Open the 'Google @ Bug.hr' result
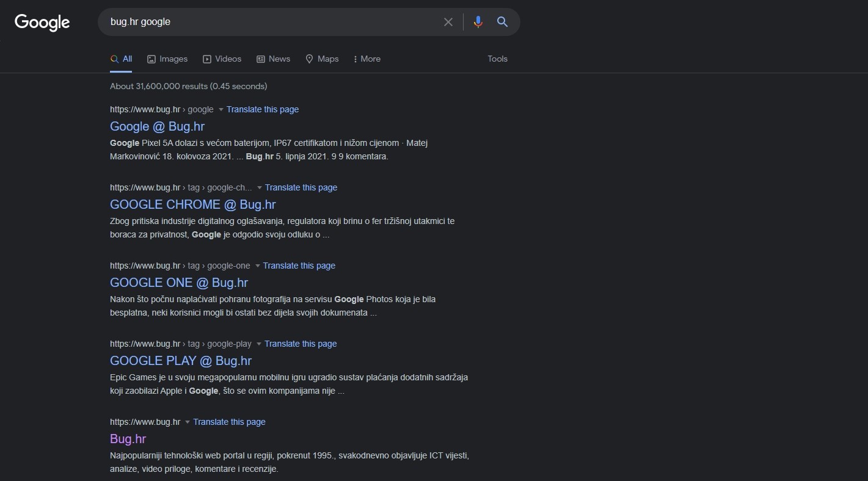Viewport: 868px width, 481px height. [157, 126]
